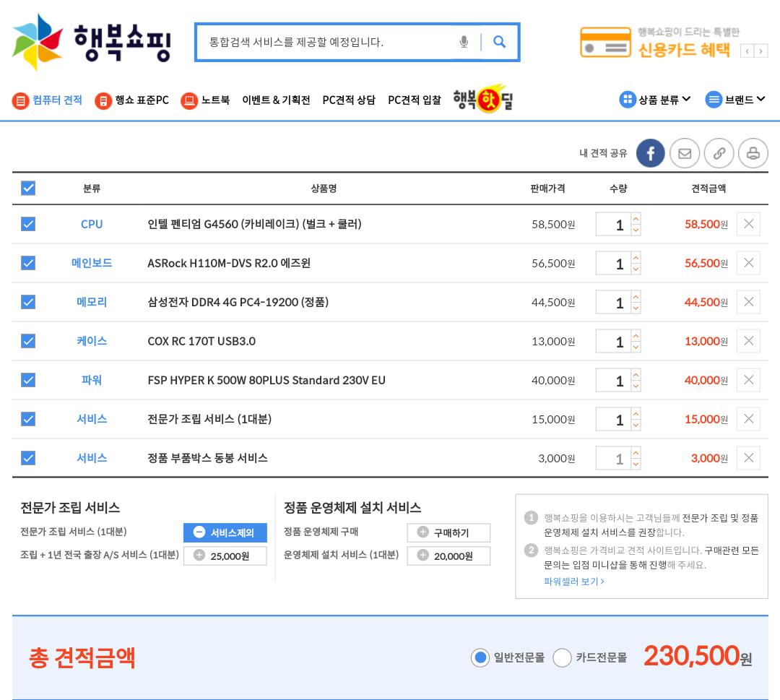Show next banner arrow
This screenshot has width=780, height=700.
760,51
